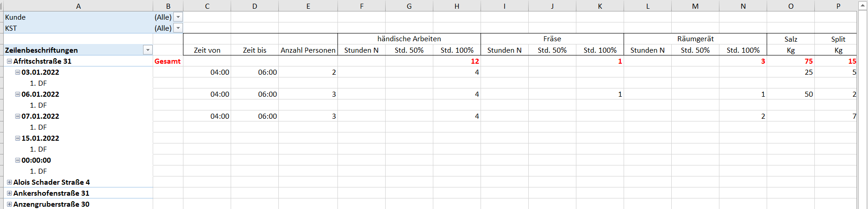The width and height of the screenshot is (868, 209).
Task: Click the Anzahl Personen column label
Action: click(308, 50)
